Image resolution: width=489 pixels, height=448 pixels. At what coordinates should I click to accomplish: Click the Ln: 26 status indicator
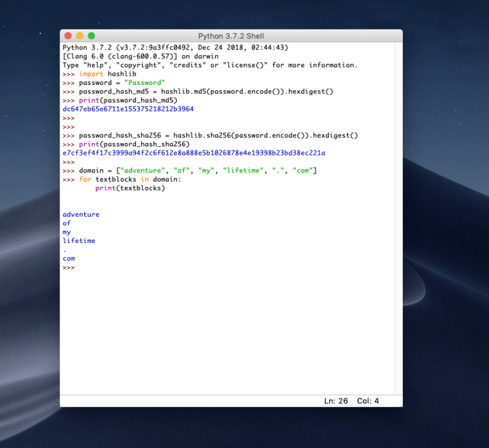tap(336, 401)
